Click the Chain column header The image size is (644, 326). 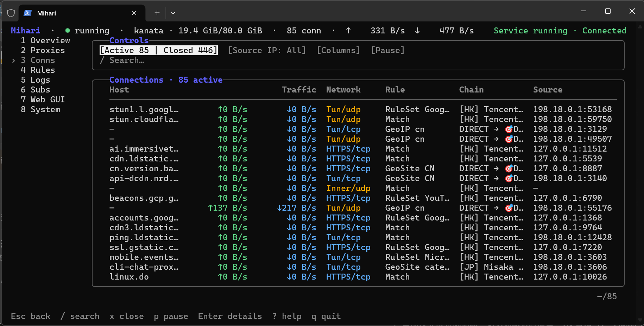[x=472, y=90]
